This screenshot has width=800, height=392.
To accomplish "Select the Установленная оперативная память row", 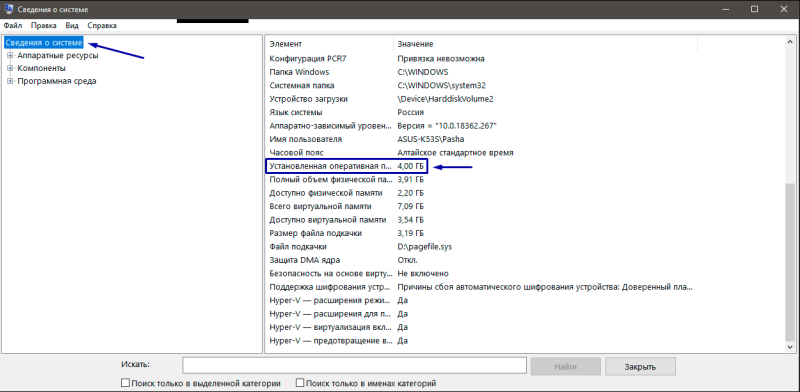I will click(x=347, y=166).
